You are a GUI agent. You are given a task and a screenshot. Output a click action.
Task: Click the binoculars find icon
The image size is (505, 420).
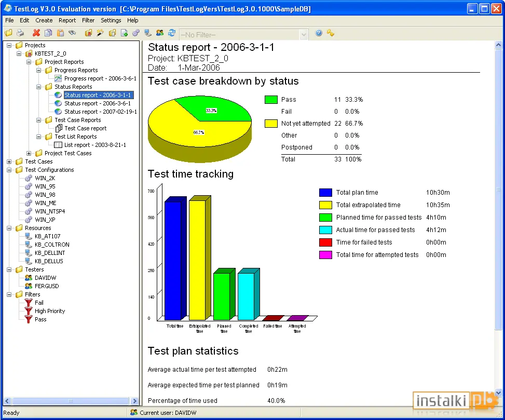pyautogui.click(x=72, y=33)
